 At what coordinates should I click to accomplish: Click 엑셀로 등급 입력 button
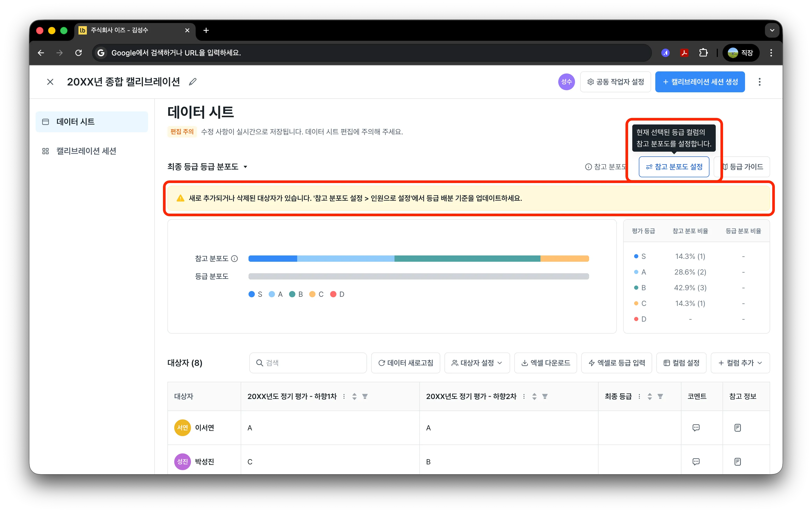(616, 363)
